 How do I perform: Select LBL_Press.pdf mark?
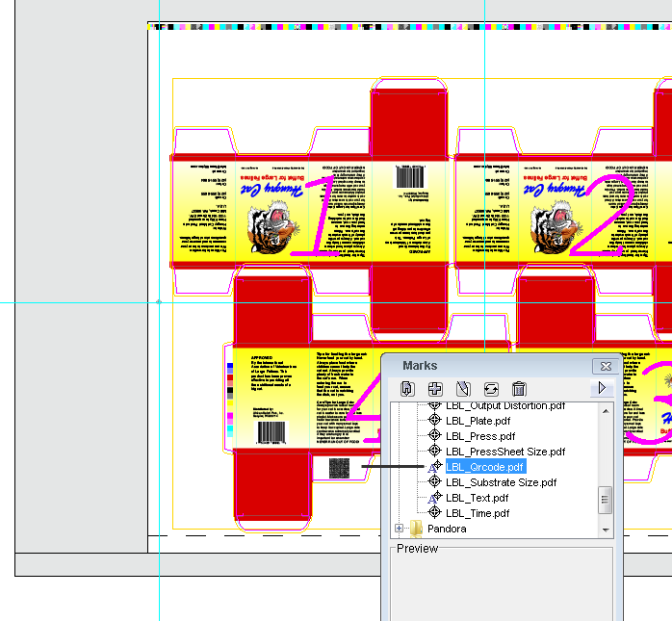tap(480, 436)
